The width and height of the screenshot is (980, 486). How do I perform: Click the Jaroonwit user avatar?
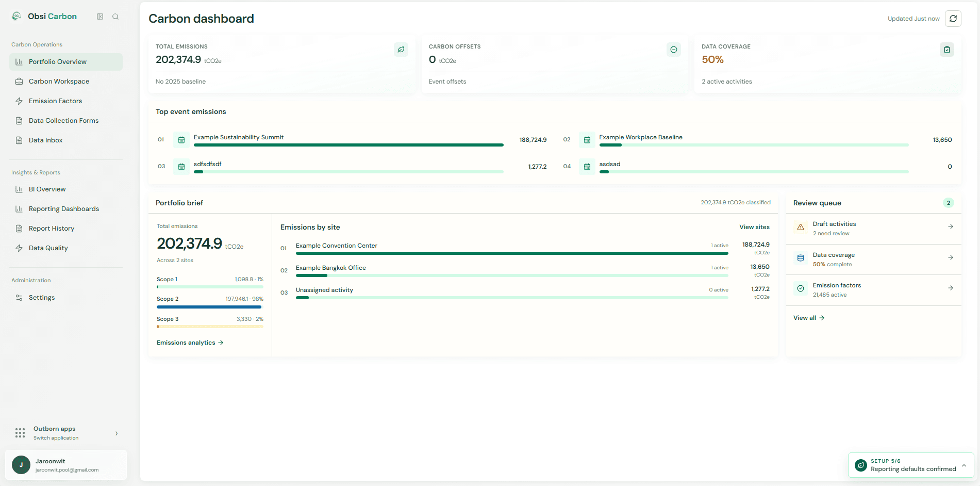click(x=21, y=465)
